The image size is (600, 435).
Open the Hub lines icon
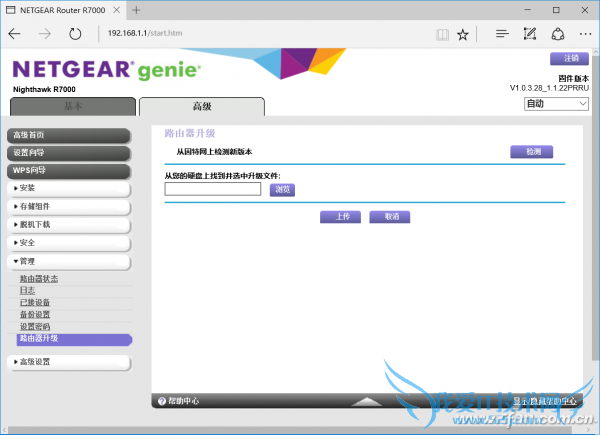(x=502, y=34)
